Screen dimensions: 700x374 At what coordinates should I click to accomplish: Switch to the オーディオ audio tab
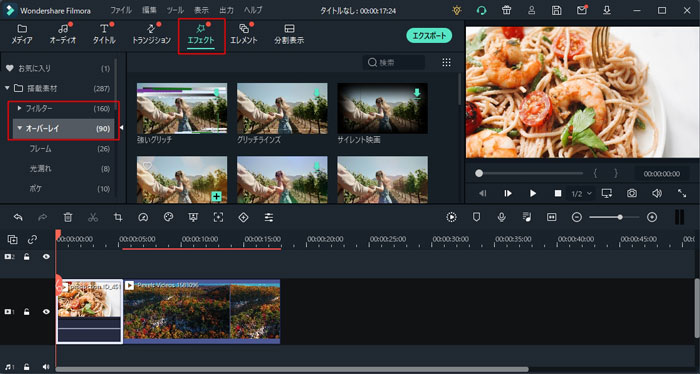63,34
